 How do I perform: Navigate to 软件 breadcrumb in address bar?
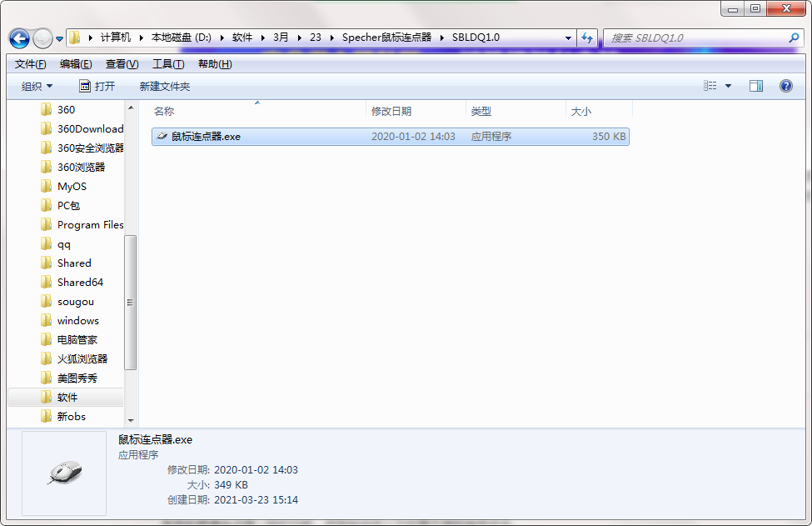(242, 38)
